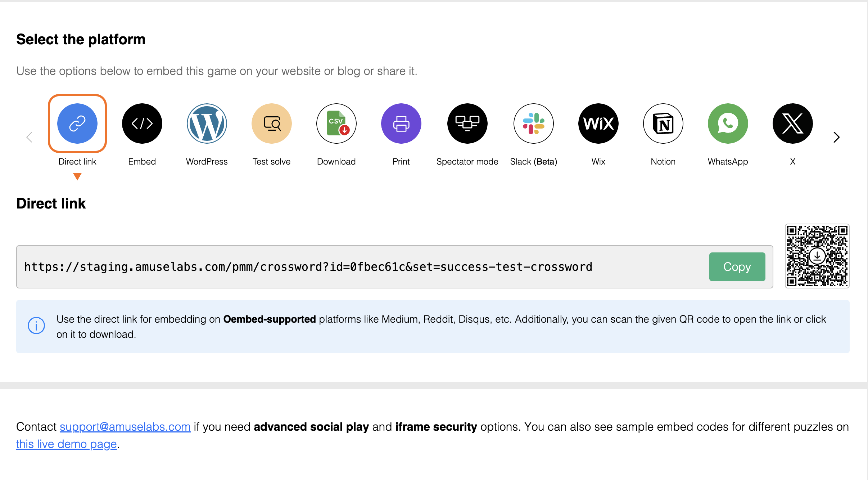Copy the direct link URL
Image resolution: width=868 pixels, height=480 pixels.
point(737,267)
